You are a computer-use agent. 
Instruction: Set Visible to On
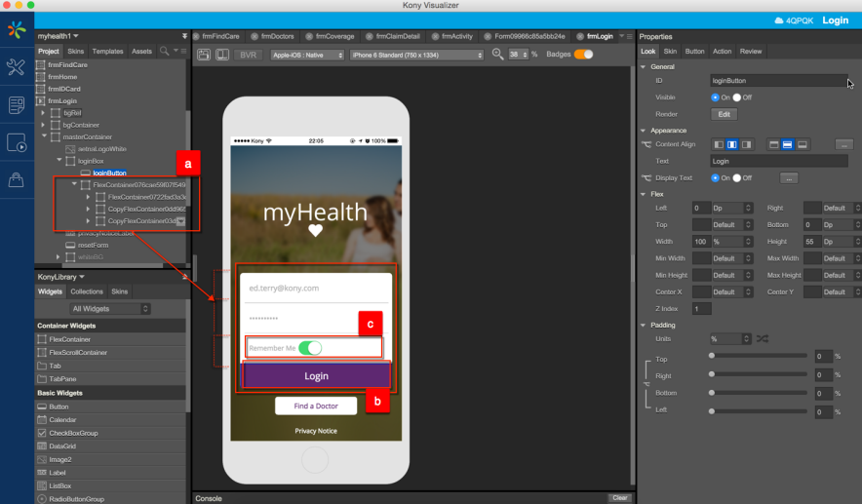(715, 97)
